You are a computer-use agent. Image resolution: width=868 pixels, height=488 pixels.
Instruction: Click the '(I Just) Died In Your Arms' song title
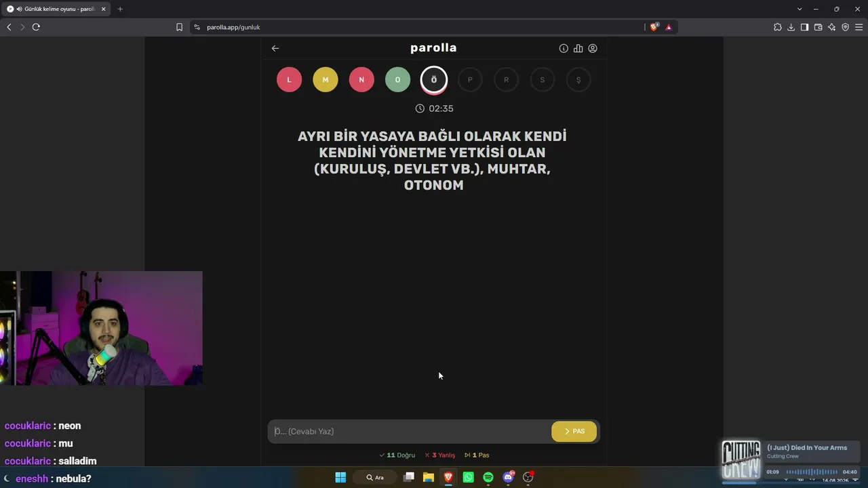(807, 448)
